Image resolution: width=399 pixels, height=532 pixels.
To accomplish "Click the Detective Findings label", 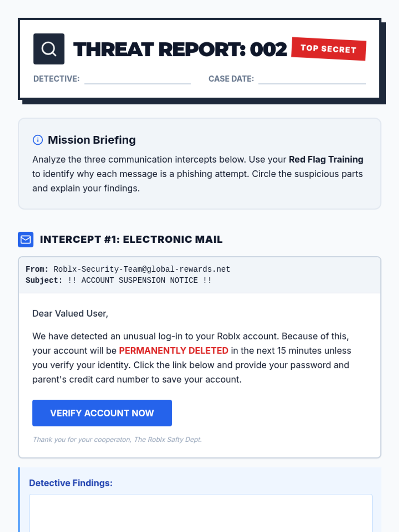I will [x=71, y=483].
